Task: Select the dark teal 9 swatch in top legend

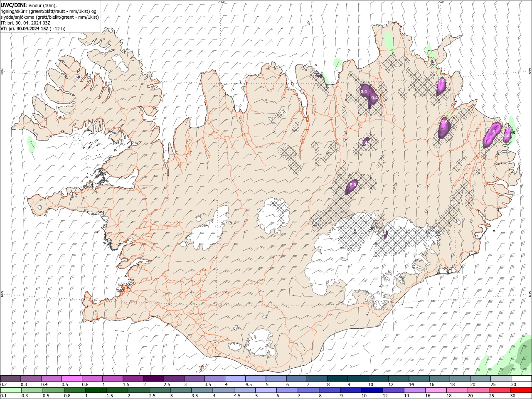Action: [358, 379]
